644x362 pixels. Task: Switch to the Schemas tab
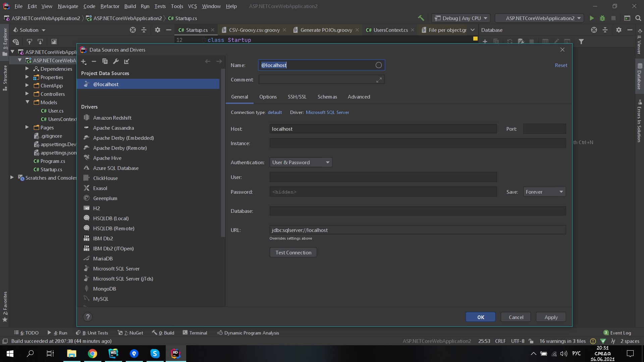tap(327, 97)
